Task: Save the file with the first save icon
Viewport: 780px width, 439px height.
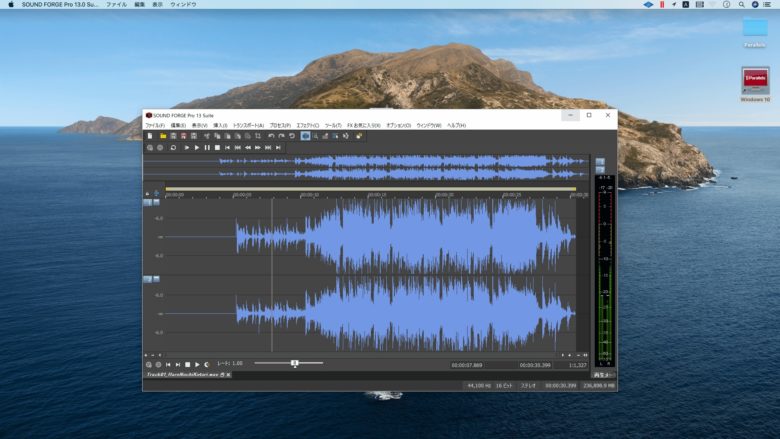Action: click(x=173, y=136)
